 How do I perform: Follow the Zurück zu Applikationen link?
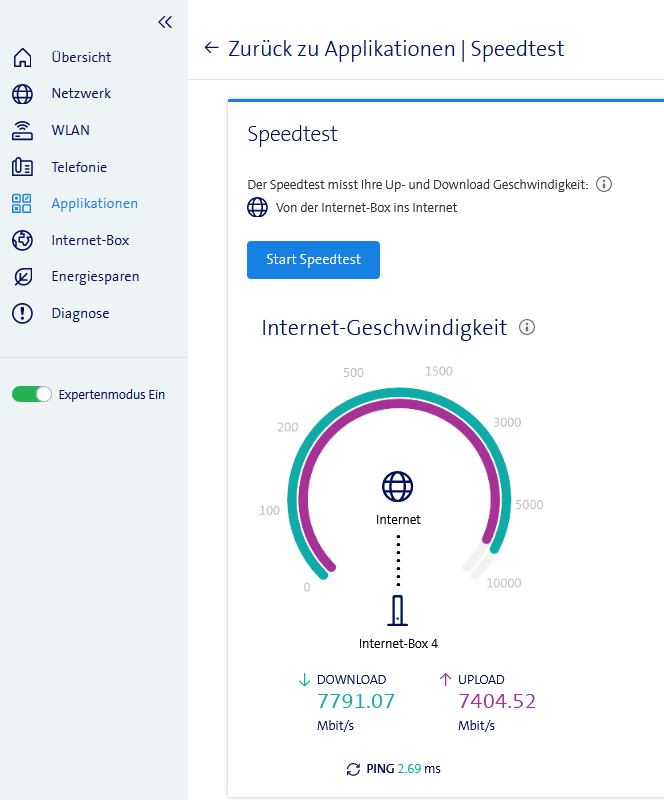point(341,48)
